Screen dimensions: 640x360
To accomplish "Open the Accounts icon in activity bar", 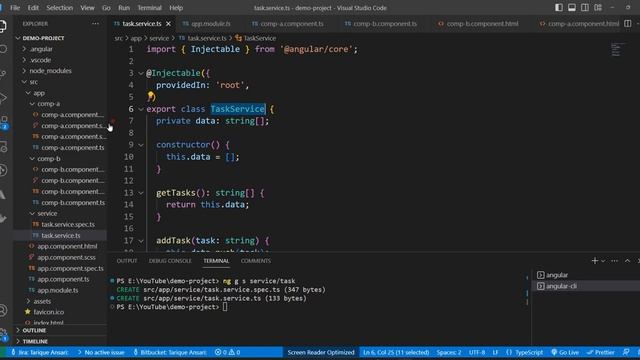I will tap(3, 311).
